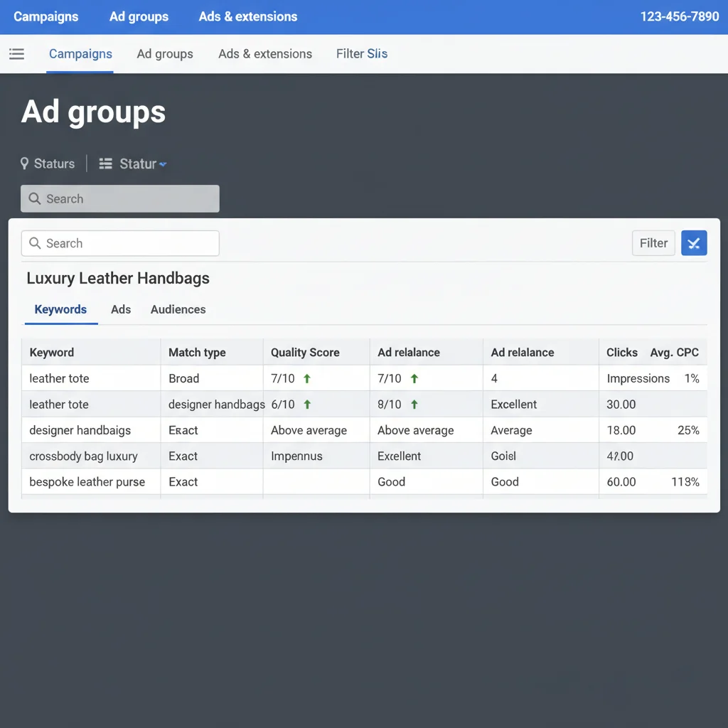Sort by the Match type column header

coord(197,353)
